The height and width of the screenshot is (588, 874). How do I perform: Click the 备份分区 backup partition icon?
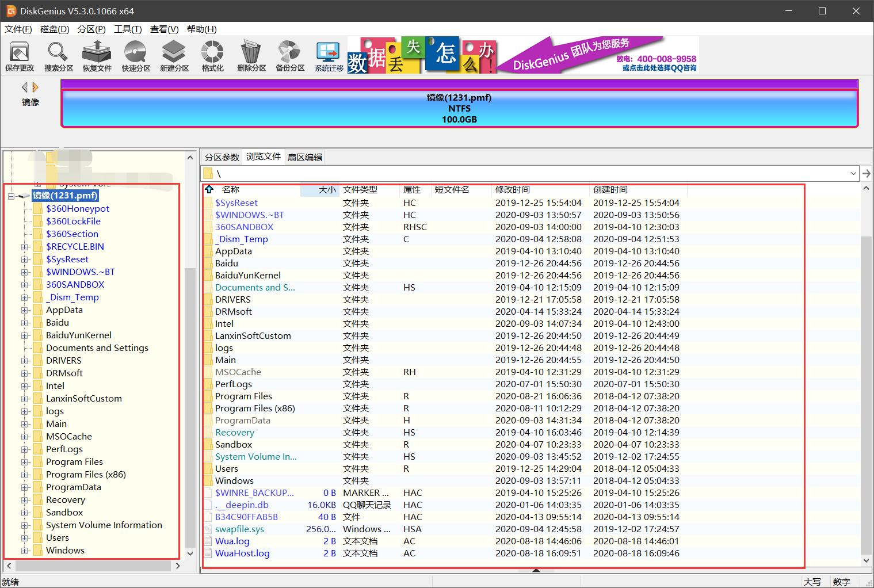[289, 56]
